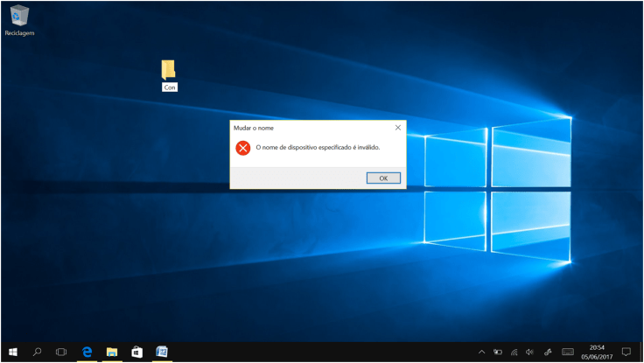The image size is (644, 363).
Task: Expand hidden system tray icons
Action: point(481,352)
